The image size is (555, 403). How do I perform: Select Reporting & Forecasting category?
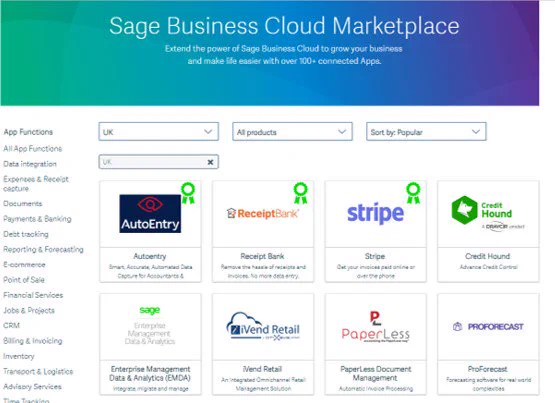click(44, 249)
